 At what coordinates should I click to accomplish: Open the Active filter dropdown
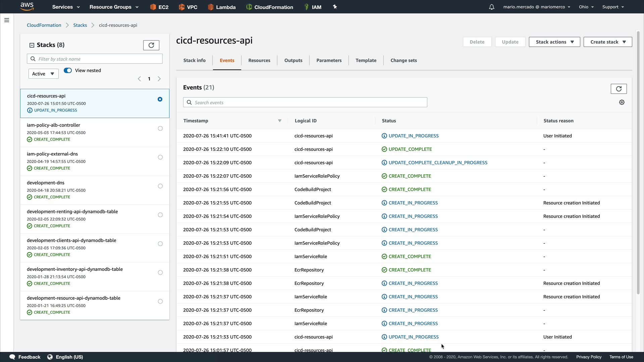[43, 74]
